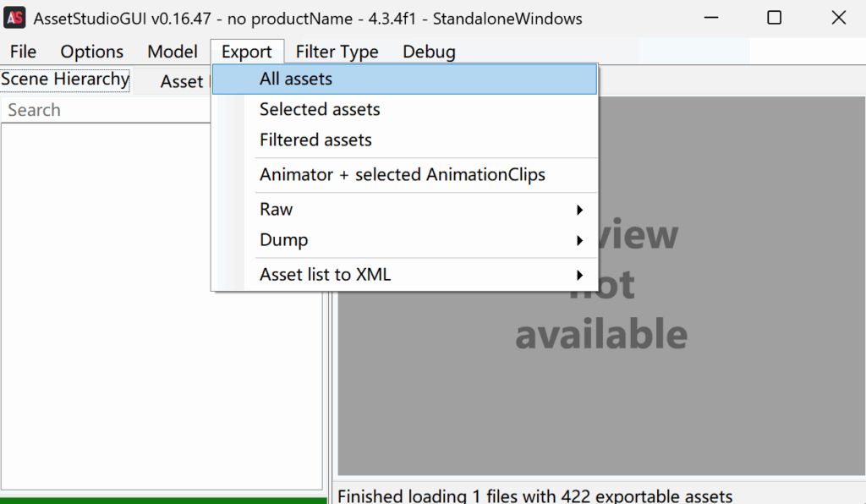Choose Filtered assets export entry
Screen dimensions: 866x504
tap(315, 140)
